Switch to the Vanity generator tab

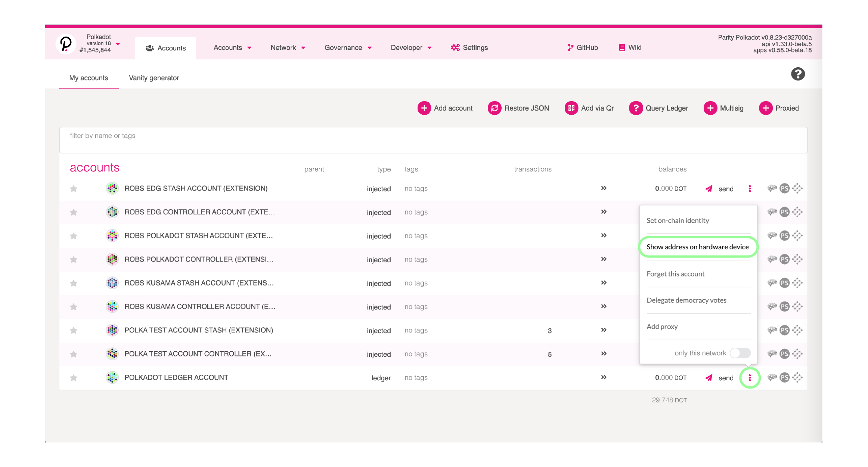pyautogui.click(x=154, y=78)
